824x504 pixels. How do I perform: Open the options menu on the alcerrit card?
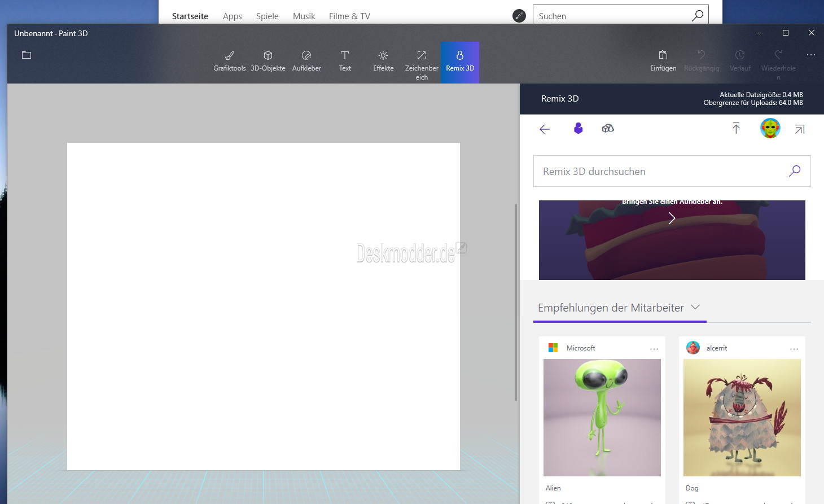(794, 349)
